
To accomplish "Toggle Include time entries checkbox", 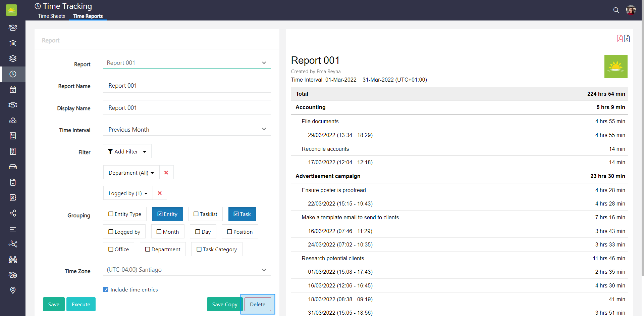I will click(x=106, y=289).
